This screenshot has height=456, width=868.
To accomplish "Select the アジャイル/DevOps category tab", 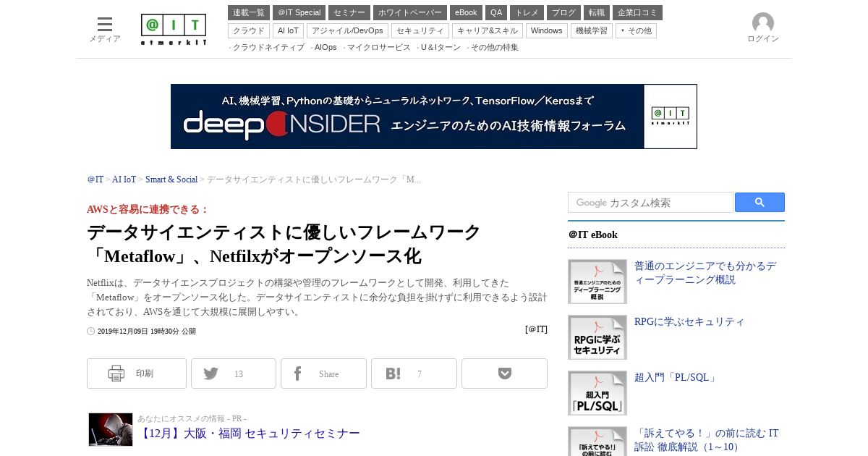I will click(x=347, y=30).
